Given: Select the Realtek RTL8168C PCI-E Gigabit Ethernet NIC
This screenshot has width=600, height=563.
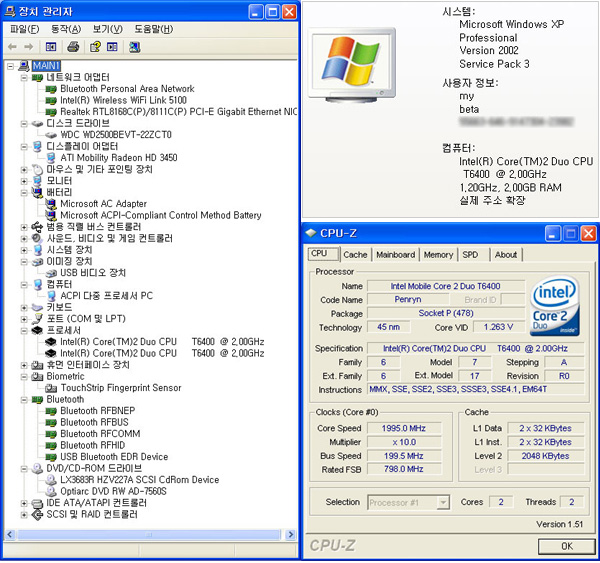Looking at the screenshot, I should (x=178, y=112).
